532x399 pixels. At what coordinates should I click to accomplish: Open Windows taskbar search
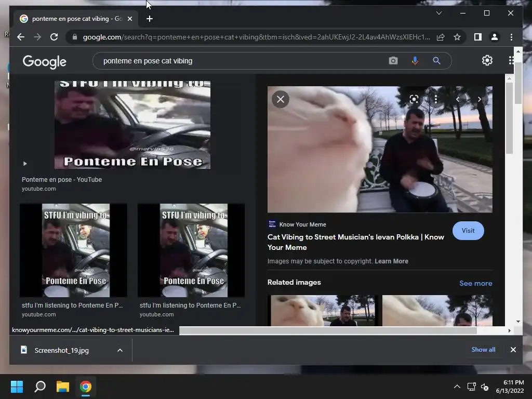(x=40, y=387)
